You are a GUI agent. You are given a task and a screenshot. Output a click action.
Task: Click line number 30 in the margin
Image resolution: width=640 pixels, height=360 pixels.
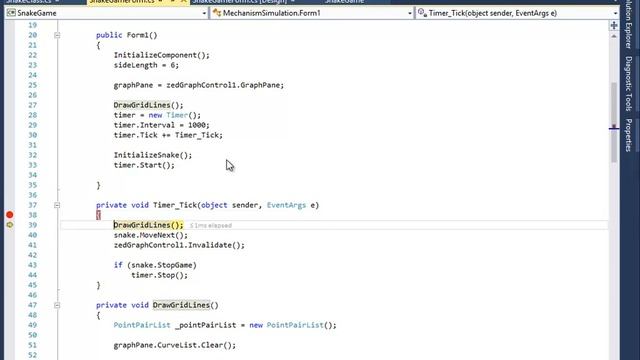32,135
